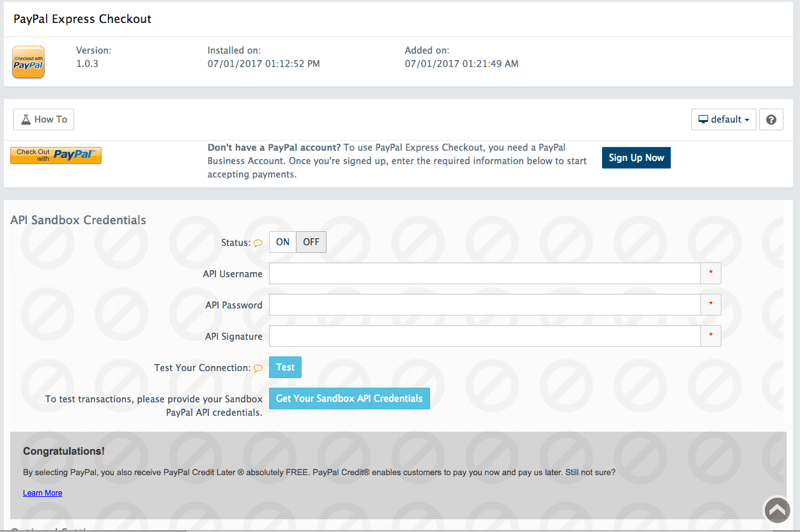Click the API Signature label
This screenshot has height=532, width=800.
click(x=234, y=337)
